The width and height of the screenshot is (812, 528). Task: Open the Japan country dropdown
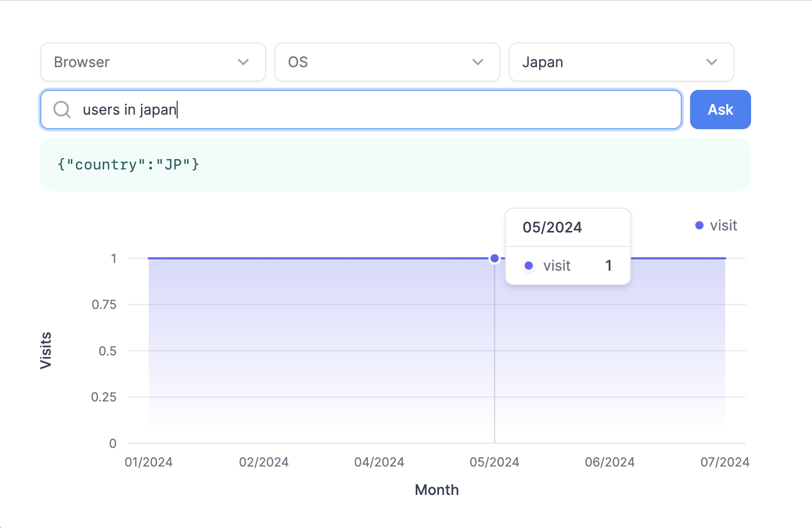click(621, 62)
